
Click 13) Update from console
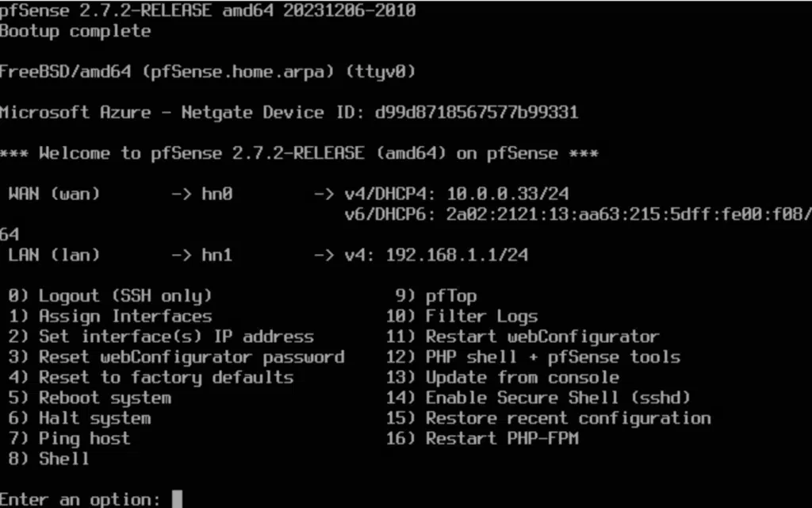coord(502,377)
